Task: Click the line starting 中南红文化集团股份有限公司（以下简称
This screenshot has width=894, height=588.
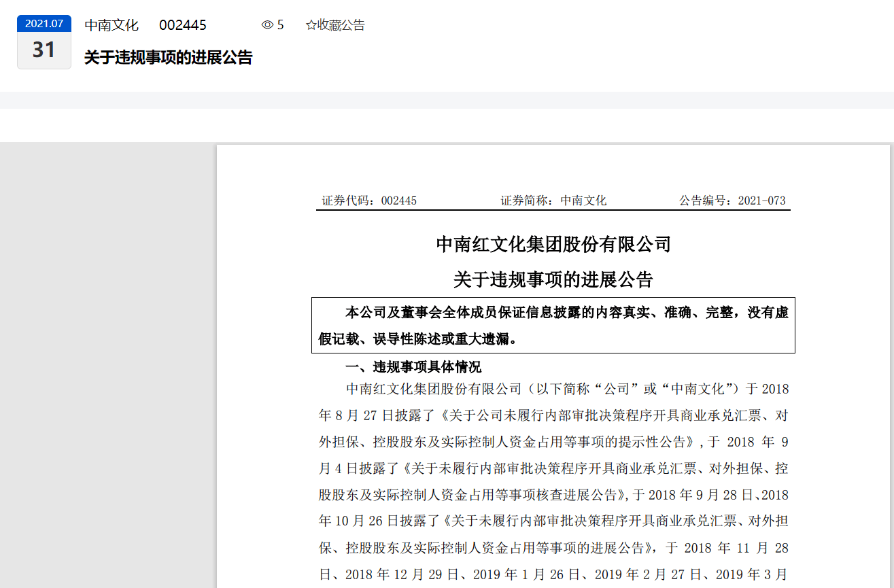Action: [x=567, y=389]
